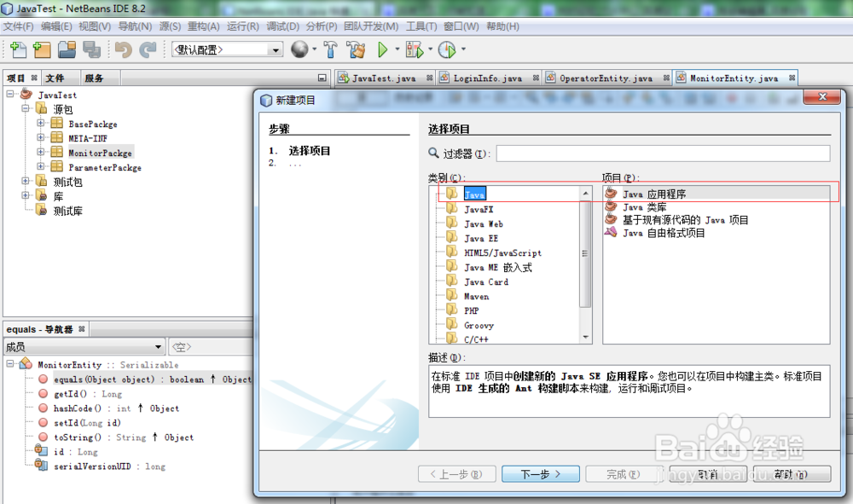Image resolution: width=853 pixels, height=504 pixels.
Task: Open the Profile Project arrow dropdown
Action: 463,49
